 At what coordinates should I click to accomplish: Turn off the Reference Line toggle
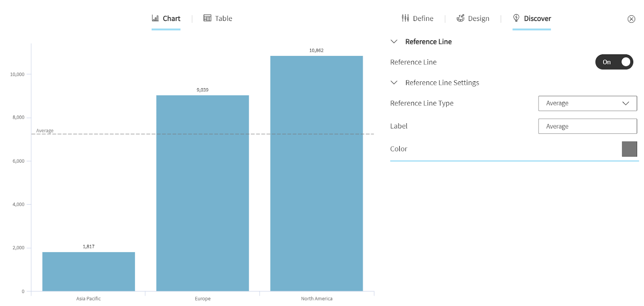[x=614, y=62]
